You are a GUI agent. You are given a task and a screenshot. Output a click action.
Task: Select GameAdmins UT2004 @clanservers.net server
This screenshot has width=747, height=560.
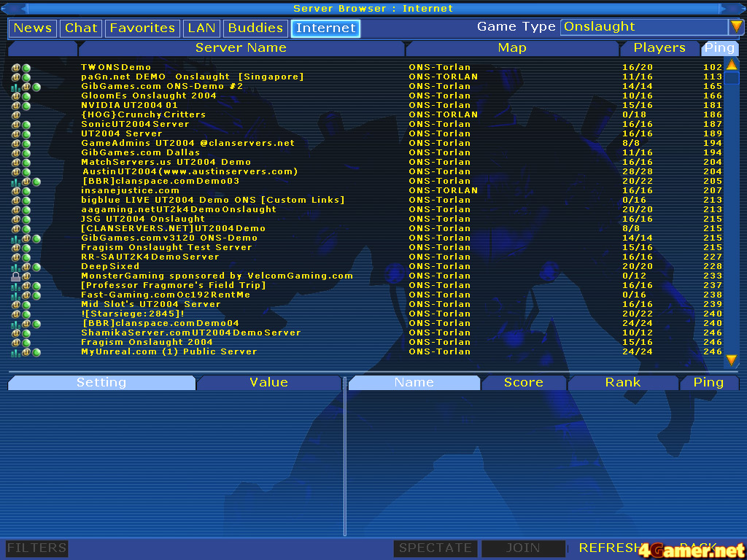367,144
